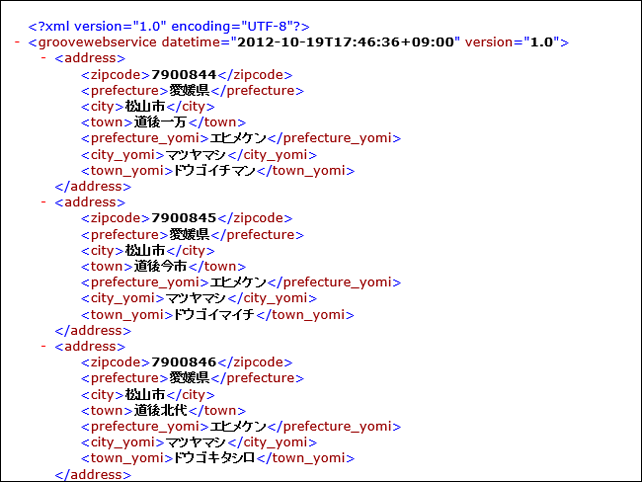Click city 松山市 under zipcode 7900846
The image size is (642, 482).
[x=145, y=395]
